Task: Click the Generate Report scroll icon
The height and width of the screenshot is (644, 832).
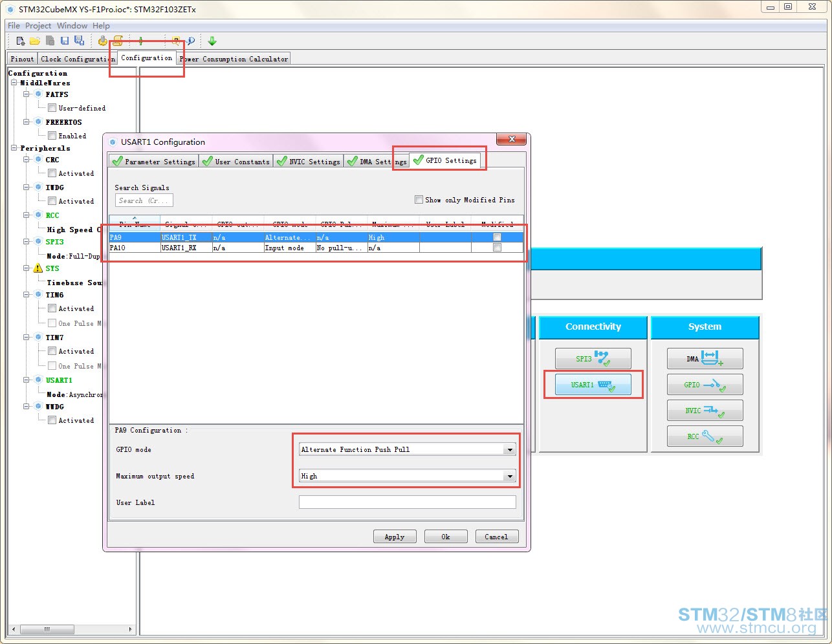Action: [x=118, y=41]
